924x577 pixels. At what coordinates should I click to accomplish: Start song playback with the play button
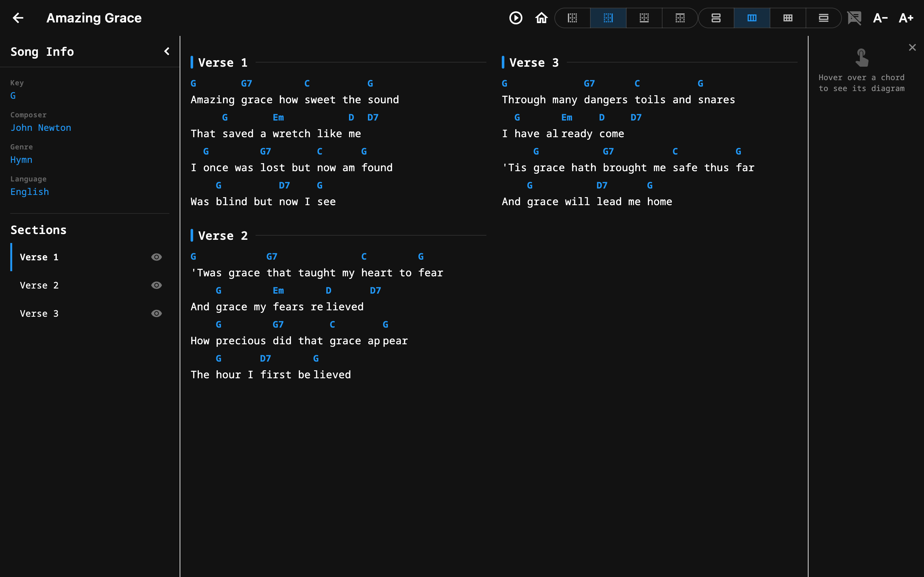516,18
